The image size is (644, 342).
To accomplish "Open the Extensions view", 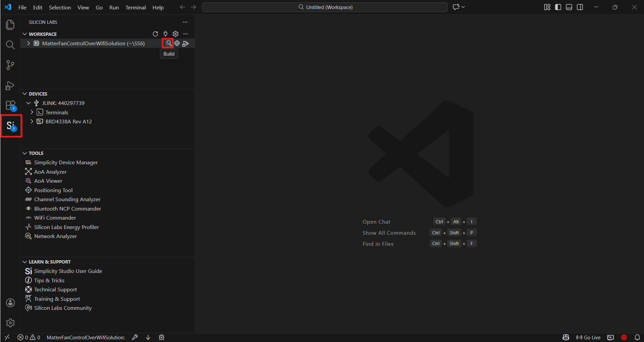I will [x=10, y=105].
